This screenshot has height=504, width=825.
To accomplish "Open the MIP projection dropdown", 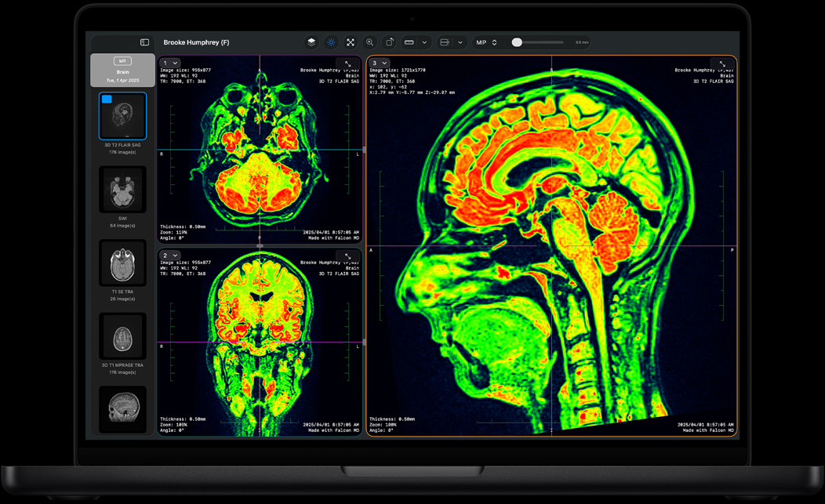I will 485,42.
